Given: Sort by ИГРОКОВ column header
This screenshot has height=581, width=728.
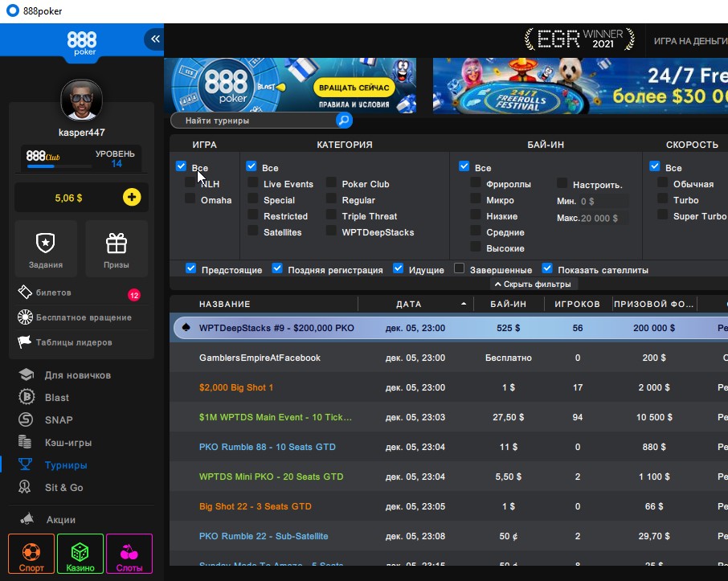Looking at the screenshot, I should click(x=577, y=305).
